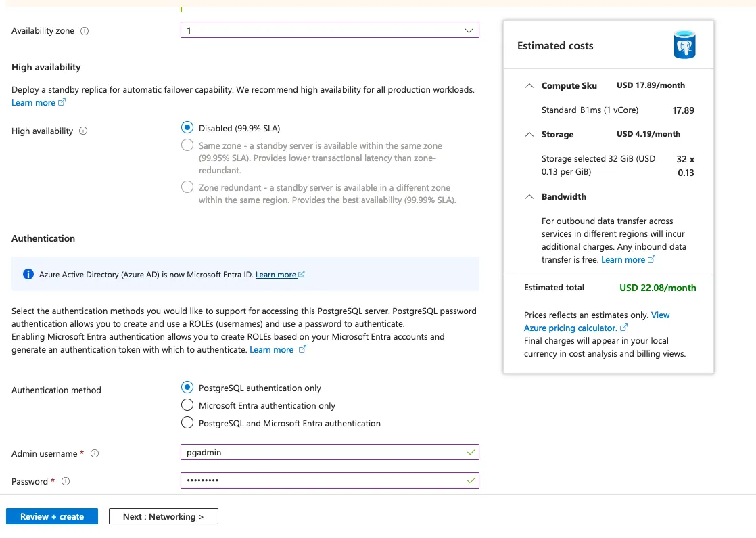Click the info icon next to Availability zone
Image resolution: width=756 pixels, height=538 pixels.
coord(85,31)
